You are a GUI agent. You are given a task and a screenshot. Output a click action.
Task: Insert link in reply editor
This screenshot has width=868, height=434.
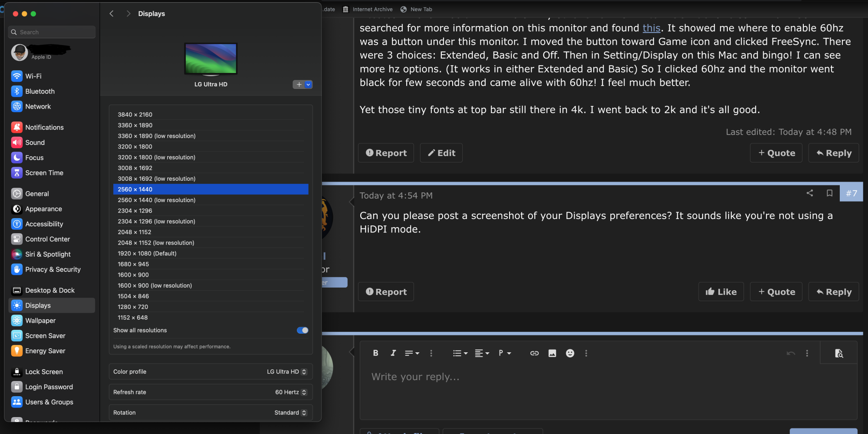click(x=534, y=353)
